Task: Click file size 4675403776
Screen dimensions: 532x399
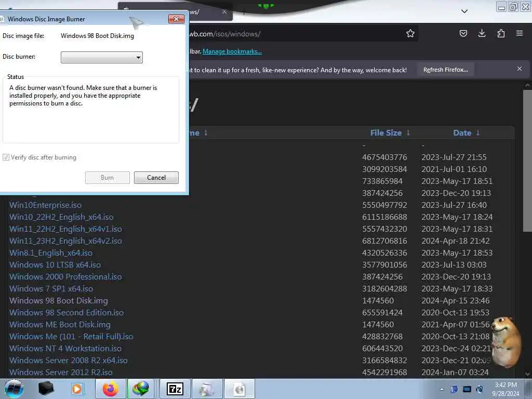Action: 384,157
